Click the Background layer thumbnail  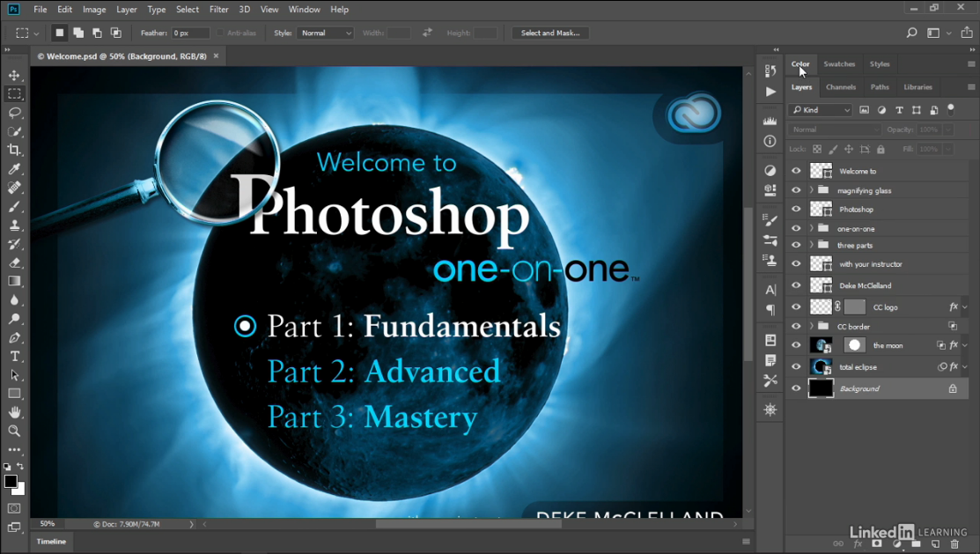click(821, 388)
